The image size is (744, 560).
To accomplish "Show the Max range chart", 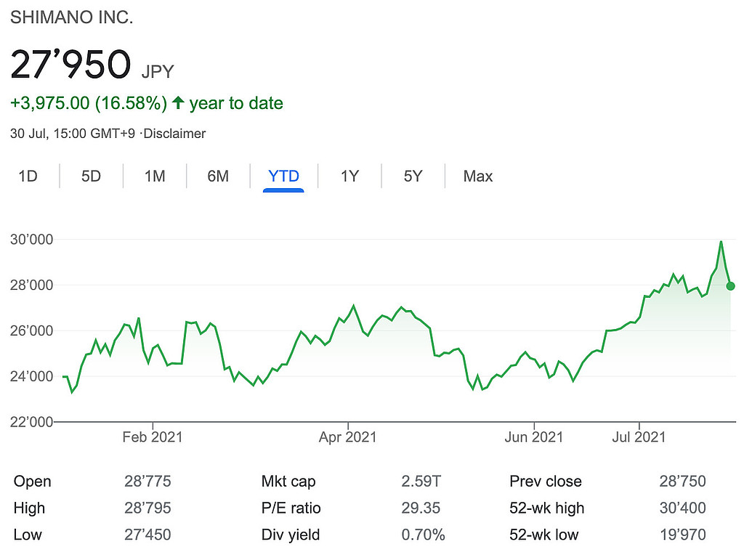I will 478,176.
